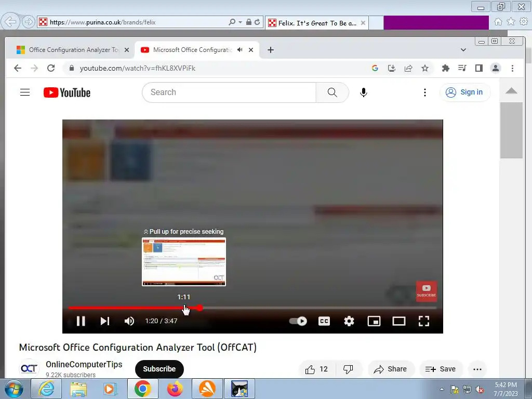Close the Office Configuration Analyzer tab
The height and width of the screenshot is (399, 532).
tap(127, 50)
